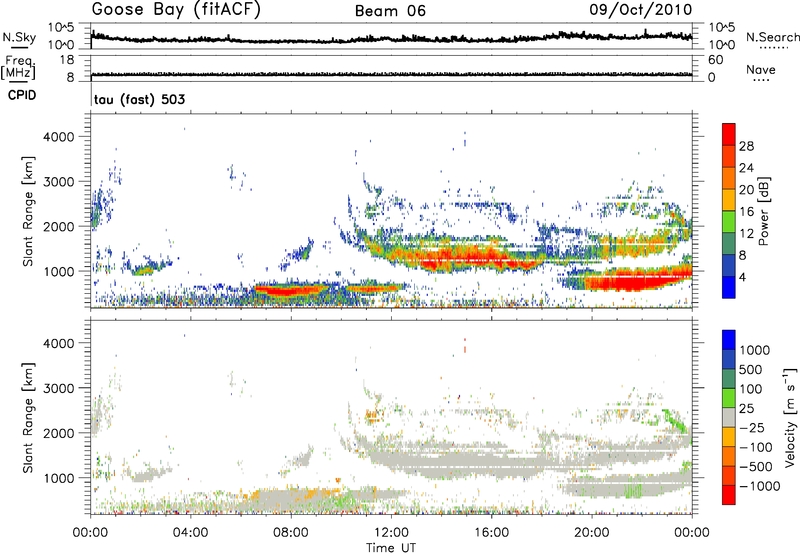Select the "CPID" row label

[22, 95]
